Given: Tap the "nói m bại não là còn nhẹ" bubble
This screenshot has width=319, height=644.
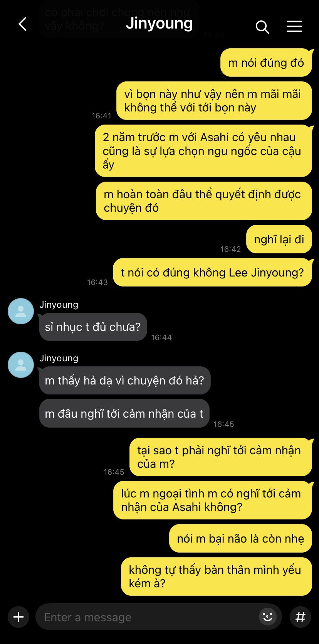Looking at the screenshot, I should (x=240, y=538).
